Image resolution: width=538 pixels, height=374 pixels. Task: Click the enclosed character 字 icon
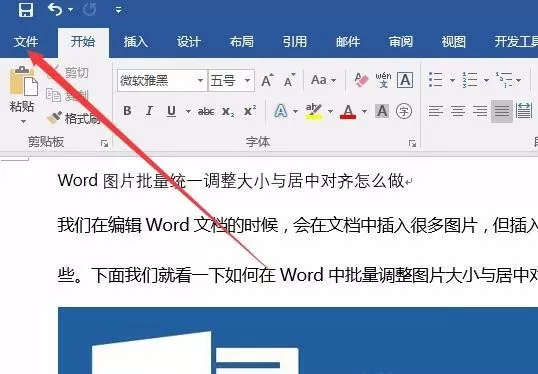404,111
